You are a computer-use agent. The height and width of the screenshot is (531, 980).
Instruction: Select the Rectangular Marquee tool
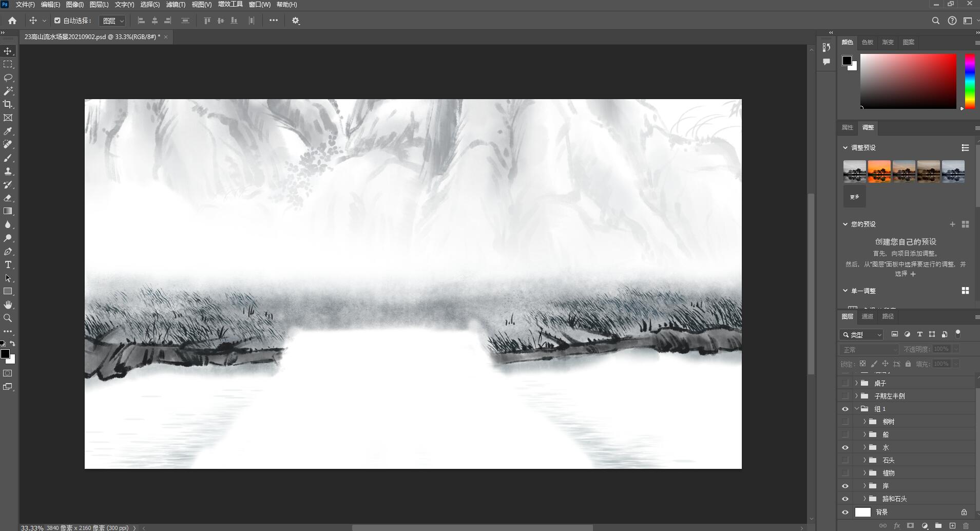(8, 64)
